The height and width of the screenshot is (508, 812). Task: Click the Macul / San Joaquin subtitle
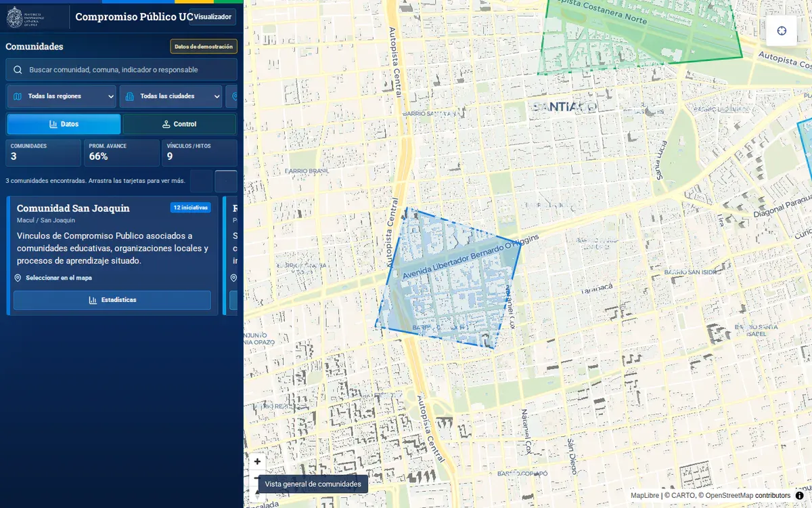(x=46, y=220)
